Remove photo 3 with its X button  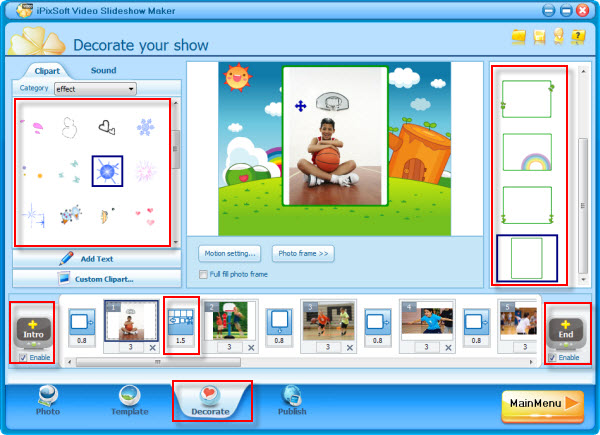[x=350, y=348]
